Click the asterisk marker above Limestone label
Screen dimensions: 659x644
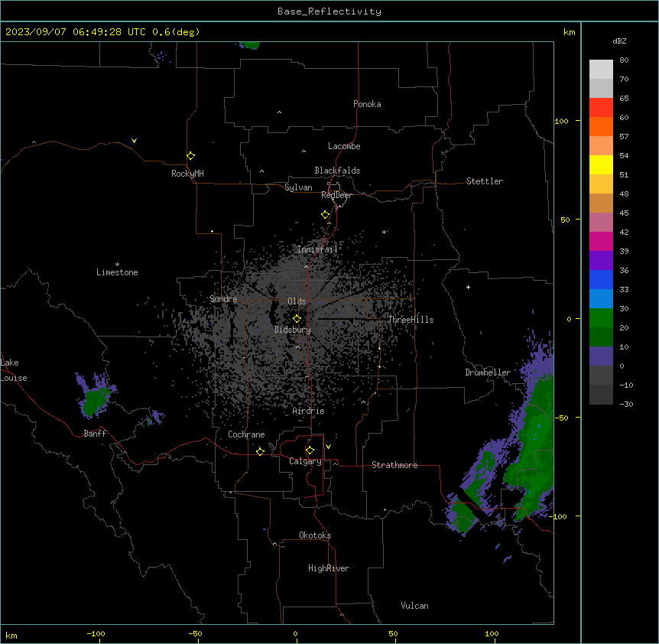tap(117, 265)
